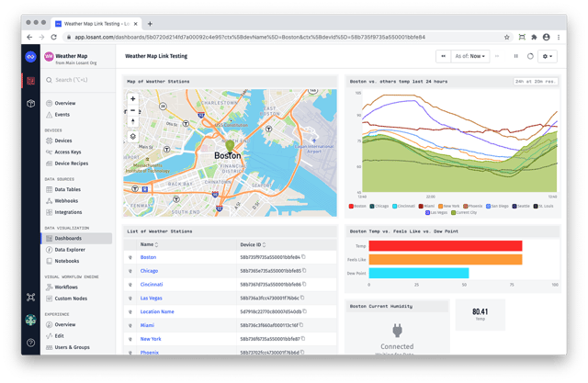588x383 pixels.
Task: Open Device Recipes in the sidebar
Action: [72, 163]
